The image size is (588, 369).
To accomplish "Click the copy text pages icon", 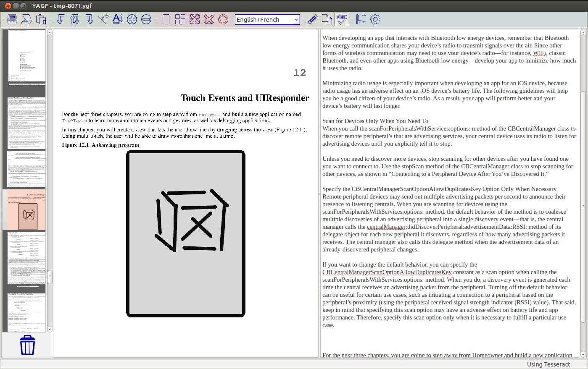I will (327, 19).
